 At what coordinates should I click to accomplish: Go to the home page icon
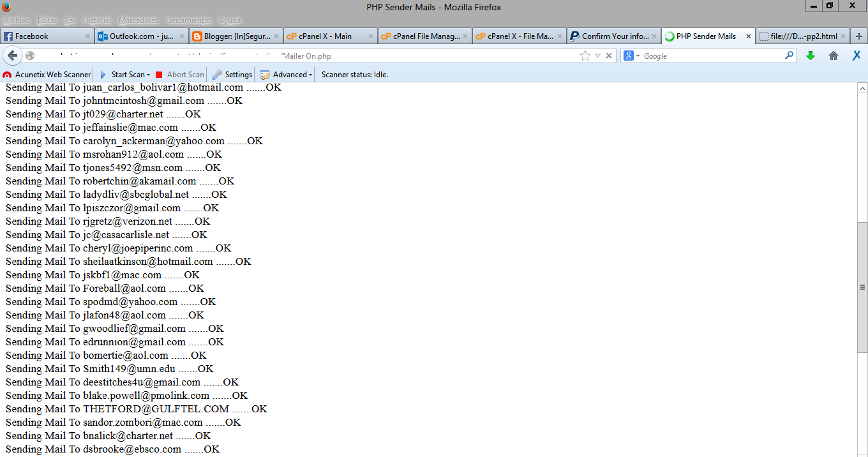pyautogui.click(x=833, y=56)
